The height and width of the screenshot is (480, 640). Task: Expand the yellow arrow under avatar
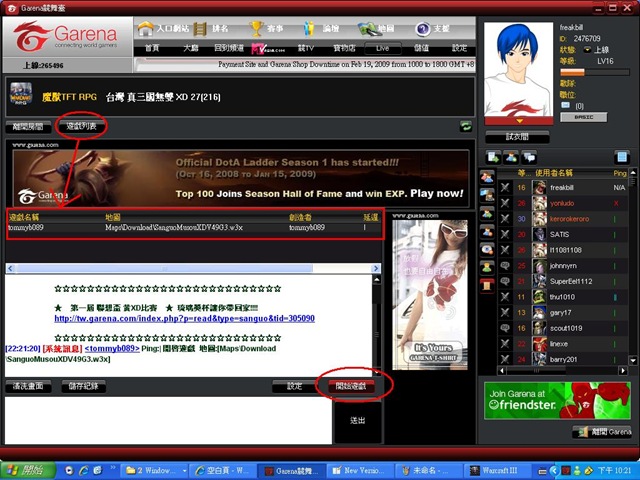coord(519,121)
